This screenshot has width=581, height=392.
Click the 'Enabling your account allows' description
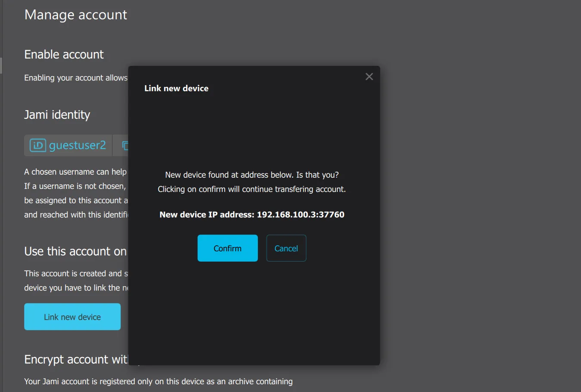click(x=76, y=78)
